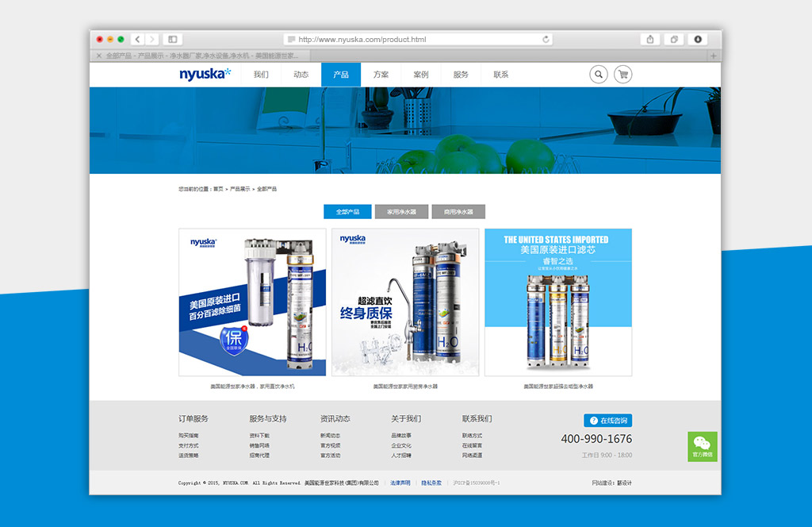This screenshot has height=527, width=812.
Task: Select the 家用净水器 category filter
Action: coord(401,212)
